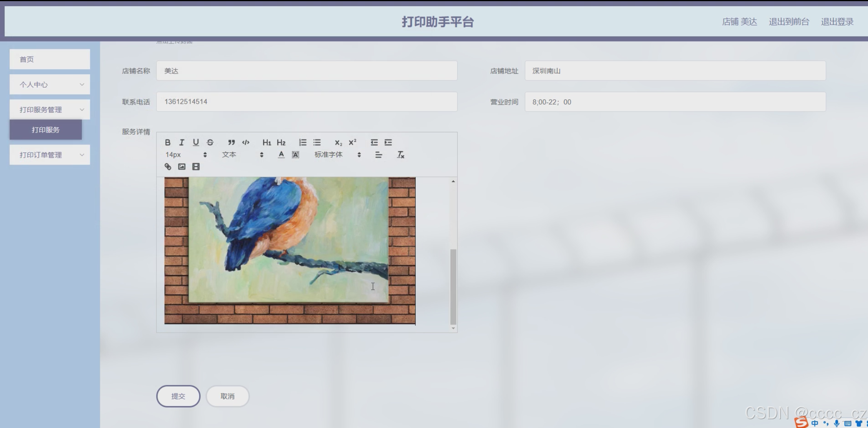This screenshot has width=868, height=428.
Task: Insert an ordered numbered list
Action: (303, 142)
